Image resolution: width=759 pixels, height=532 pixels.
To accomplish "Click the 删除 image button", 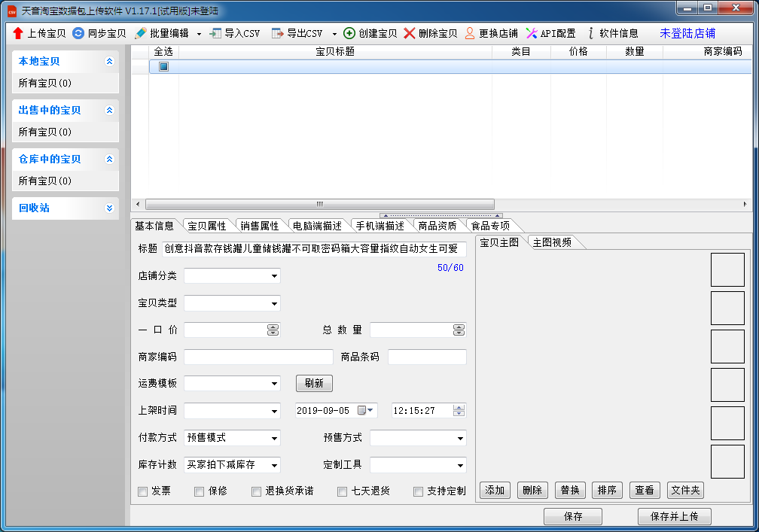I will click(532, 491).
